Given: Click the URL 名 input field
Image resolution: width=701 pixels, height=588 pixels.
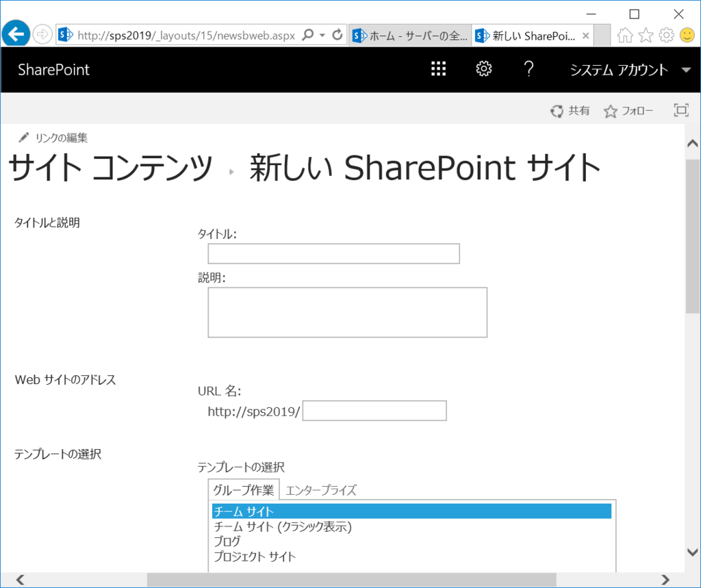Looking at the screenshot, I should [374, 411].
